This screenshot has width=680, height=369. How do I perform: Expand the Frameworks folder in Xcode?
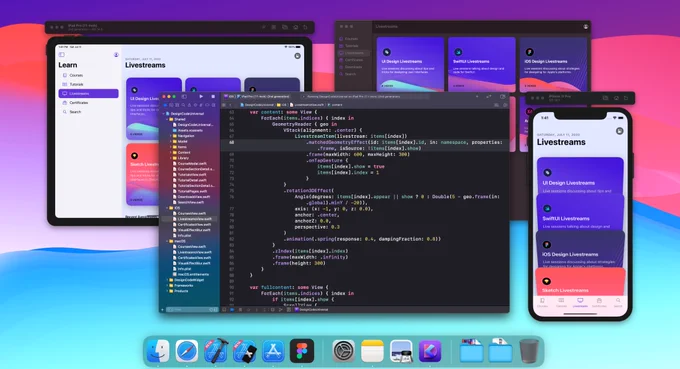(167, 286)
